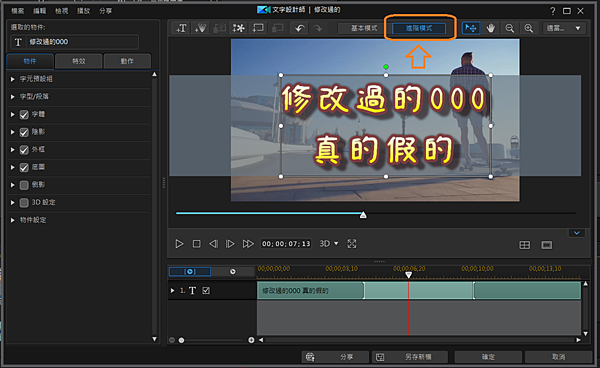Screen dimensions: 600x368
Task: Expand the 字型/段落 section
Action: (13, 96)
